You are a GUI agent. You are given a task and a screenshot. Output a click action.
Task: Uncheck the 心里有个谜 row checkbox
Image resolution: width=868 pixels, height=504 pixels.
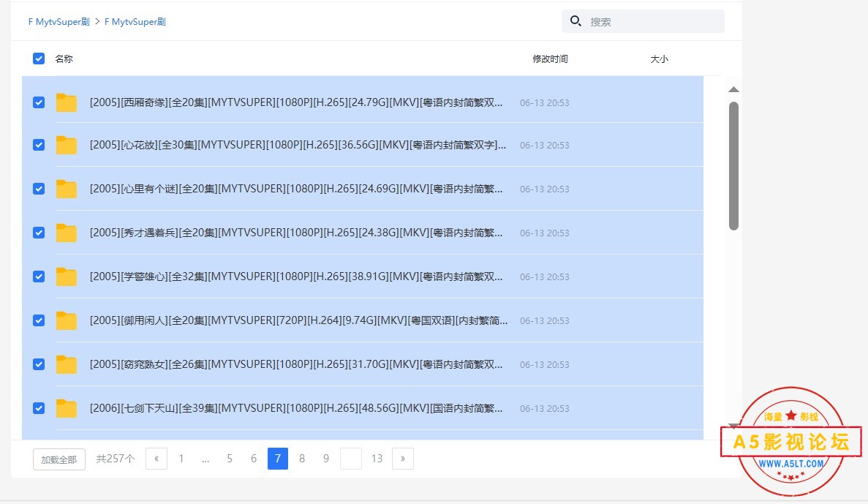pyautogui.click(x=39, y=189)
